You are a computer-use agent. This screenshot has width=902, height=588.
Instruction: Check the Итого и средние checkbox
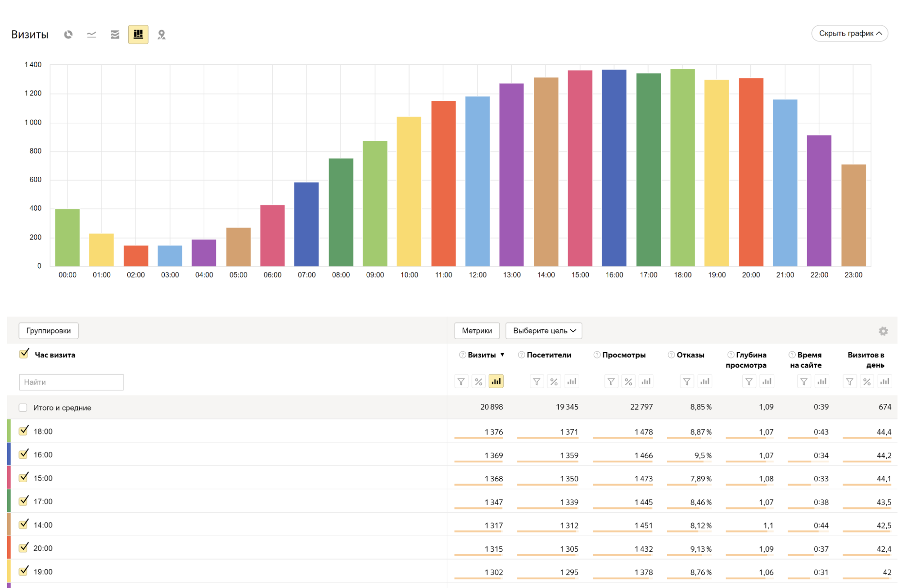click(23, 408)
